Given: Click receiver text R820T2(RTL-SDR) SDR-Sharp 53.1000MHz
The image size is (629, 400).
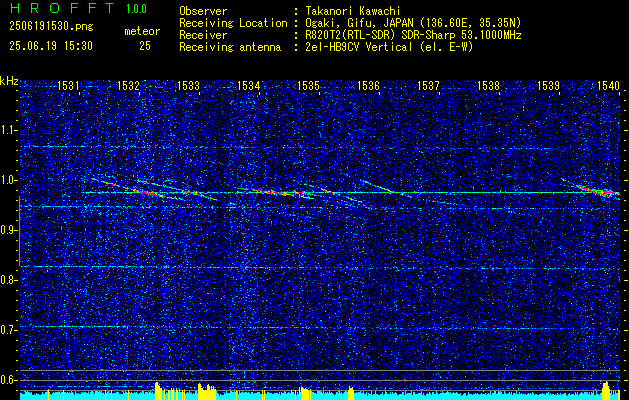Looking at the screenshot, I should [413, 35].
